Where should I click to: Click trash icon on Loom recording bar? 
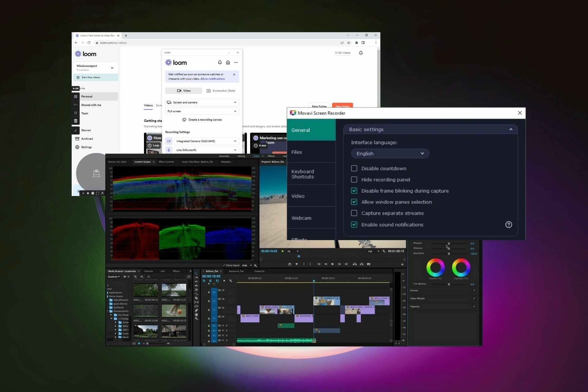[76, 121]
